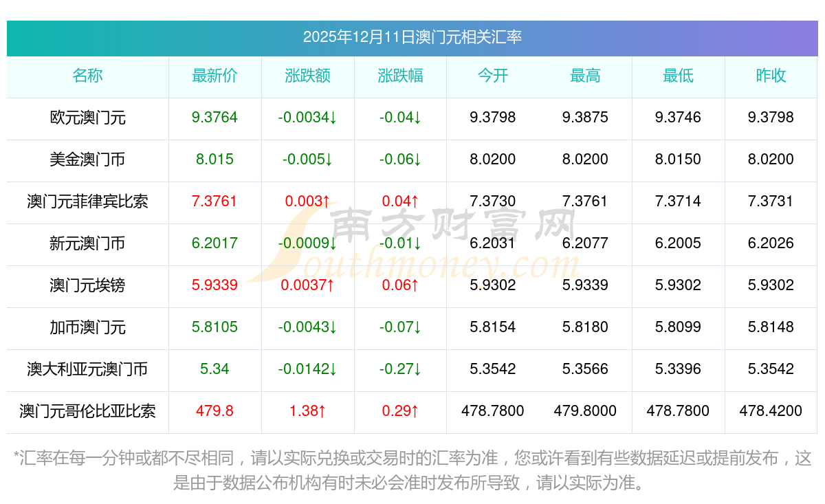Image resolution: width=825 pixels, height=504 pixels.
Task: Click the disclaimer line starting *汇率在每一分钟
Action: tap(412, 459)
